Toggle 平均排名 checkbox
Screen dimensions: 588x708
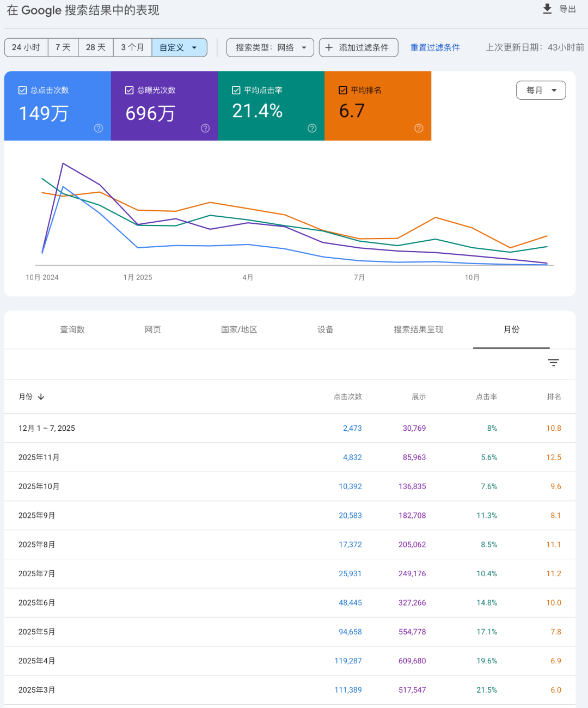pyautogui.click(x=343, y=90)
